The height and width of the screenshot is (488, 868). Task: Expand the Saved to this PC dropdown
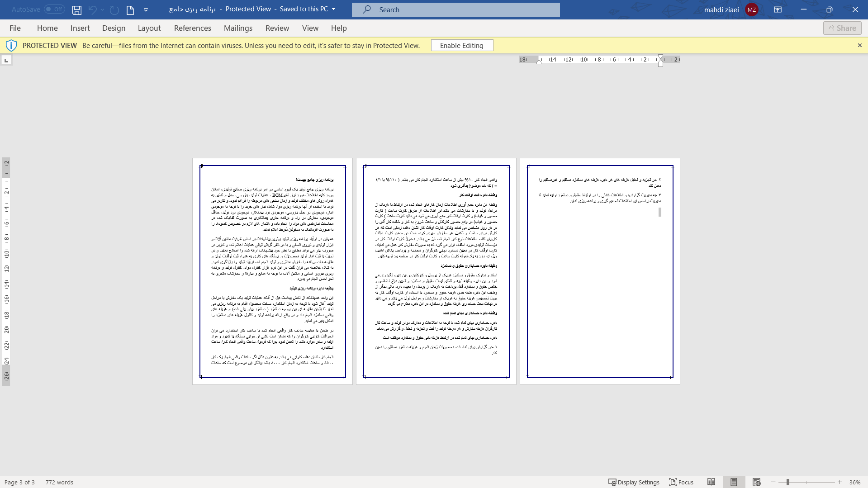(x=334, y=9)
